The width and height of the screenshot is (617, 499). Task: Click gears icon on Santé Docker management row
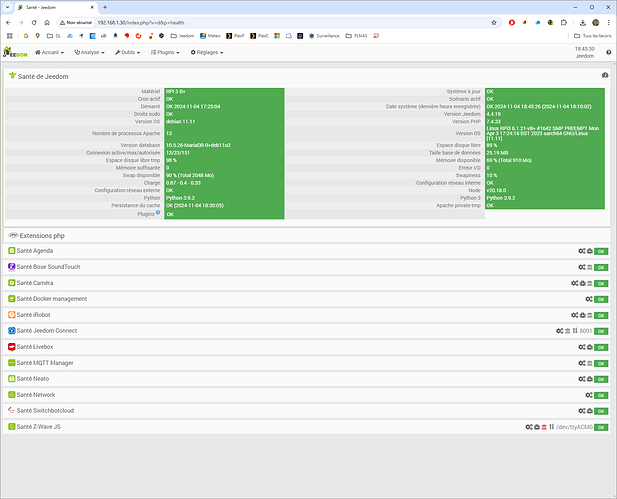[x=589, y=299]
